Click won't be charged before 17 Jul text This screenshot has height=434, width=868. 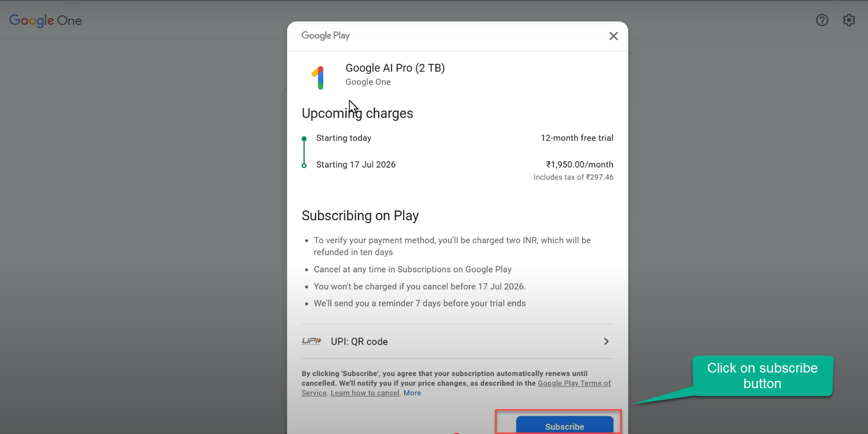420,286
